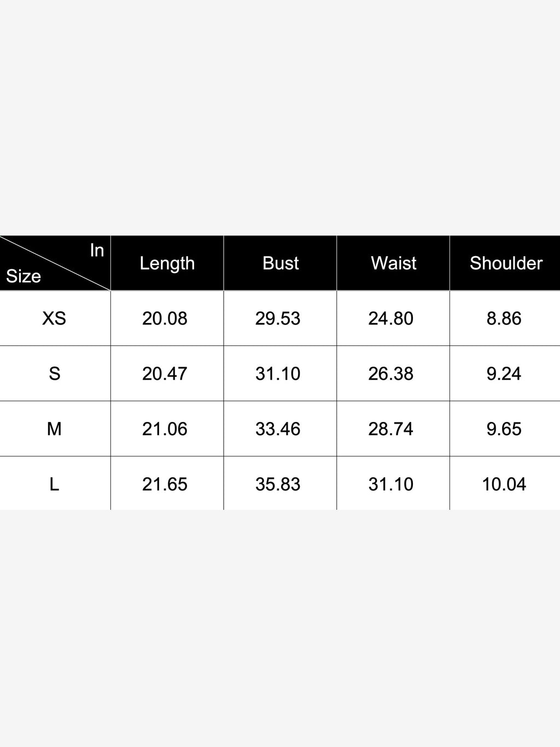Select the M shoulder value 9.65
560x747 pixels.
[x=504, y=429]
